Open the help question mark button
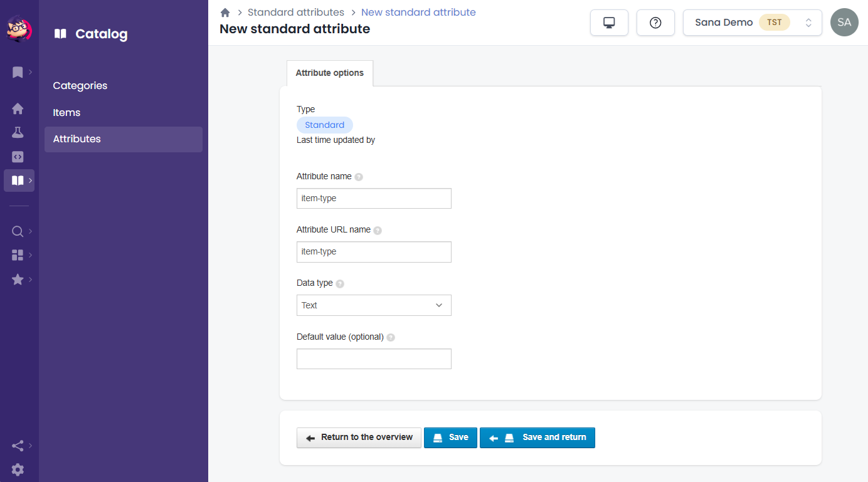 click(655, 23)
